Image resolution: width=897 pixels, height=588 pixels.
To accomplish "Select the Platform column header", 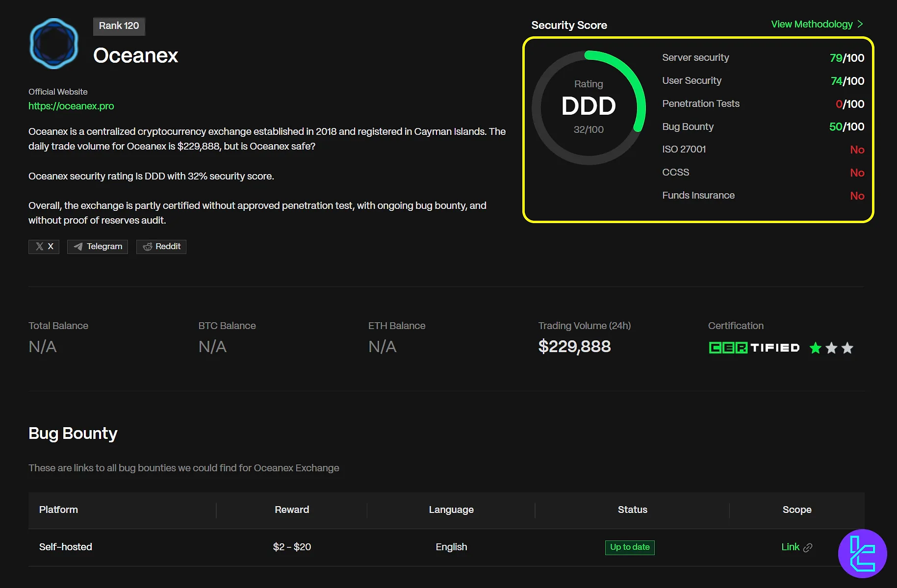I will point(58,510).
